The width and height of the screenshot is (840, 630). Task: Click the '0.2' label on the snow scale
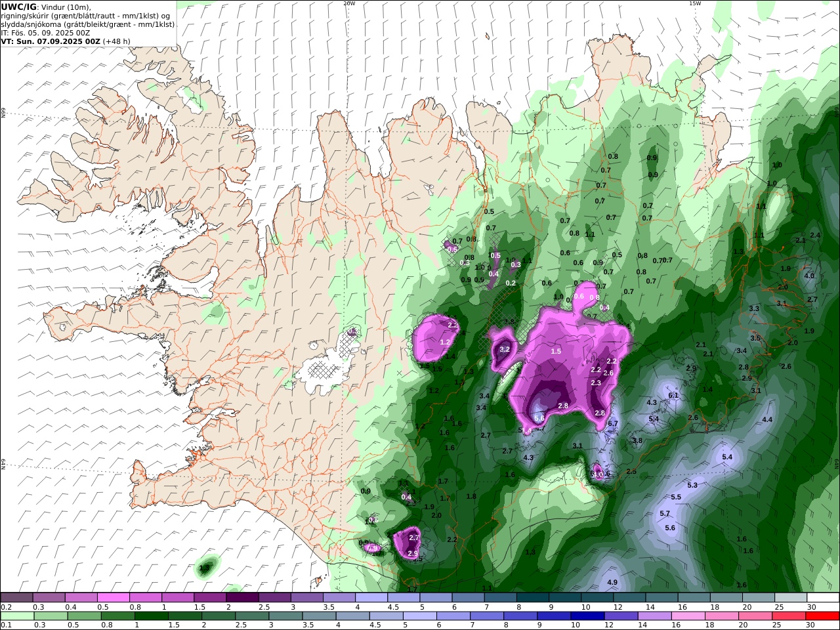tap(6, 607)
